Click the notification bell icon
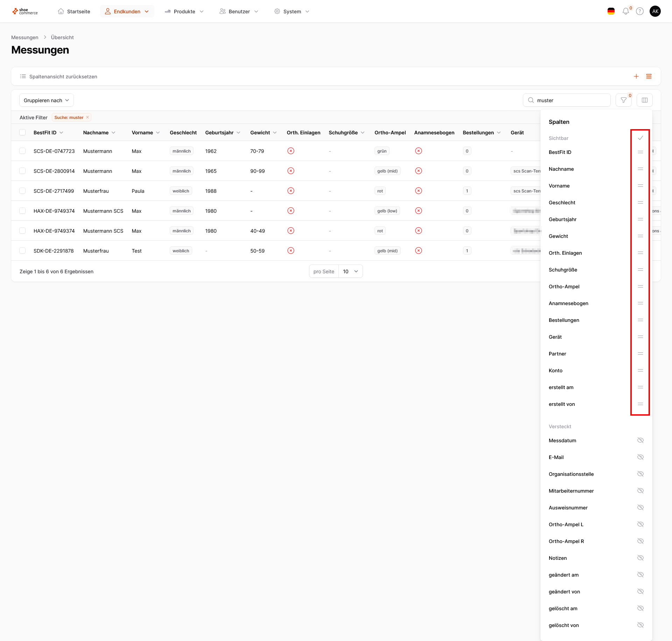 (626, 12)
